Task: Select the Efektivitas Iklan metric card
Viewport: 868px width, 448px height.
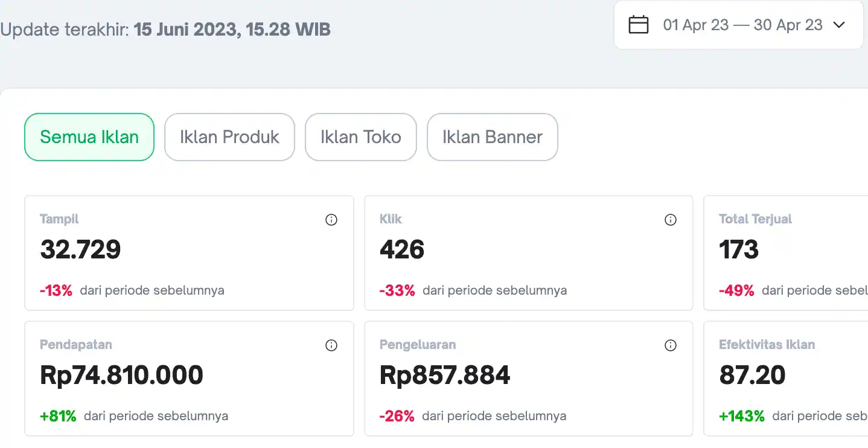Action: coord(785,379)
